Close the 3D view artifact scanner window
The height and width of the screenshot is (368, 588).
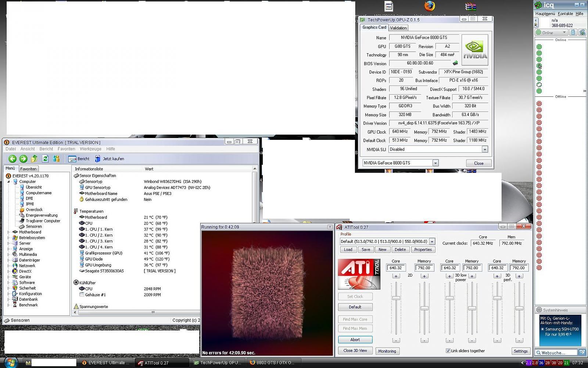pos(330,227)
